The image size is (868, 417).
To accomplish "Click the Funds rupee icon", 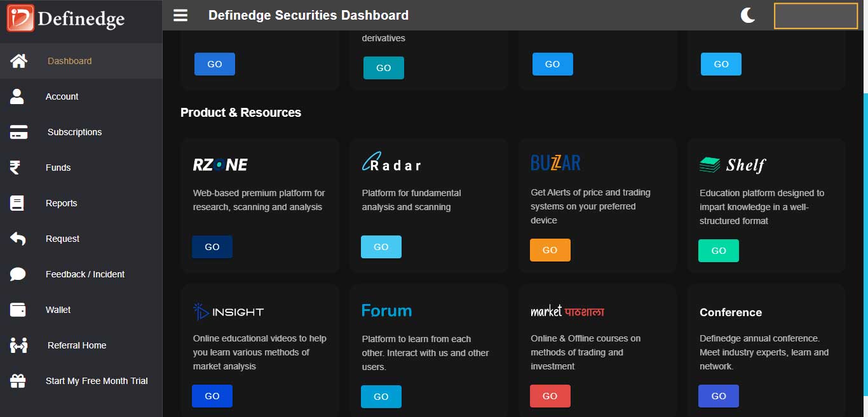I will [x=15, y=168].
